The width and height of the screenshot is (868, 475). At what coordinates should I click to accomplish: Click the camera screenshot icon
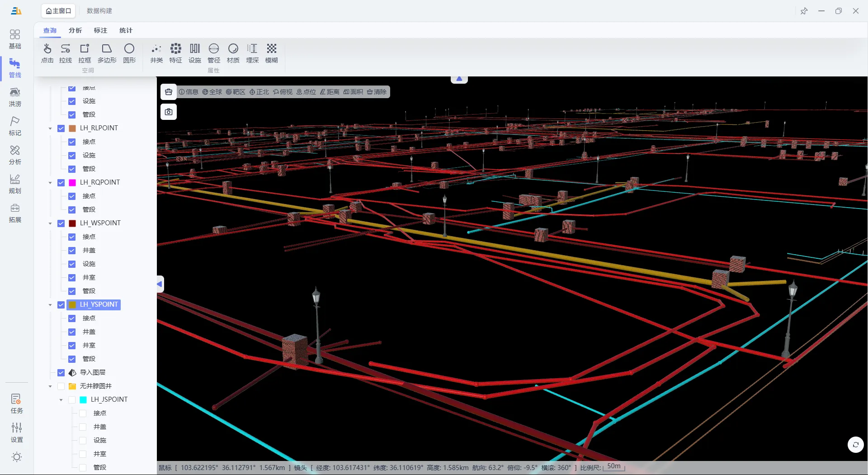(169, 112)
